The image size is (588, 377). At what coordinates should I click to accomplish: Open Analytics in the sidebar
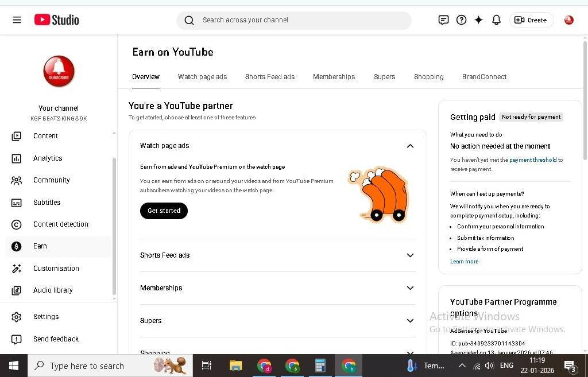coord(48,158)
